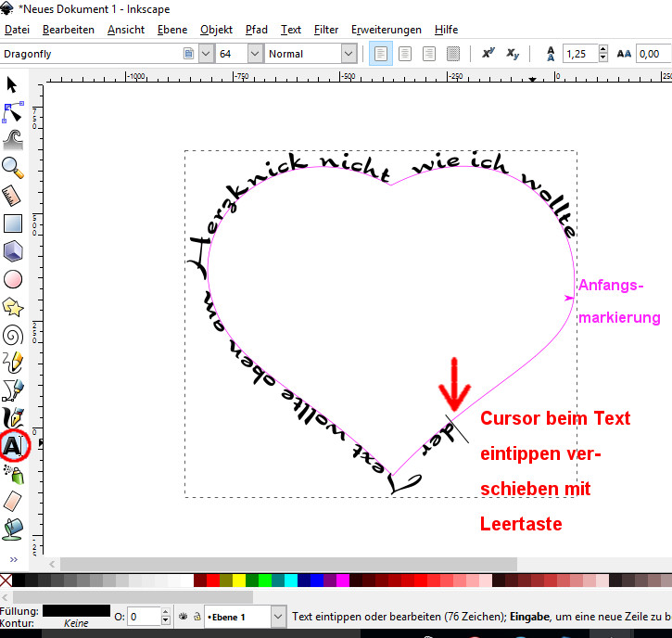Select the Rectangle drawing tool
The image size is (672, 638).
(x=12, y=223)
